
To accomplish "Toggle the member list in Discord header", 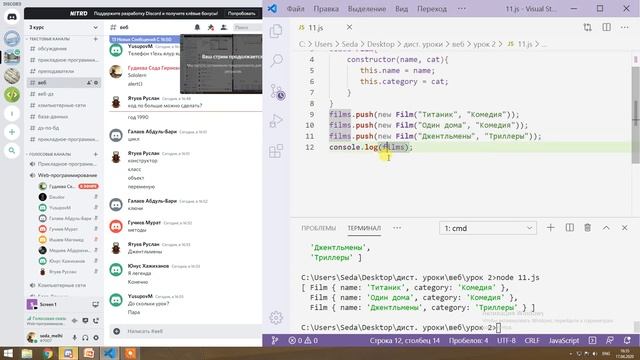I will pyautogui.click(x=224, y=27).
